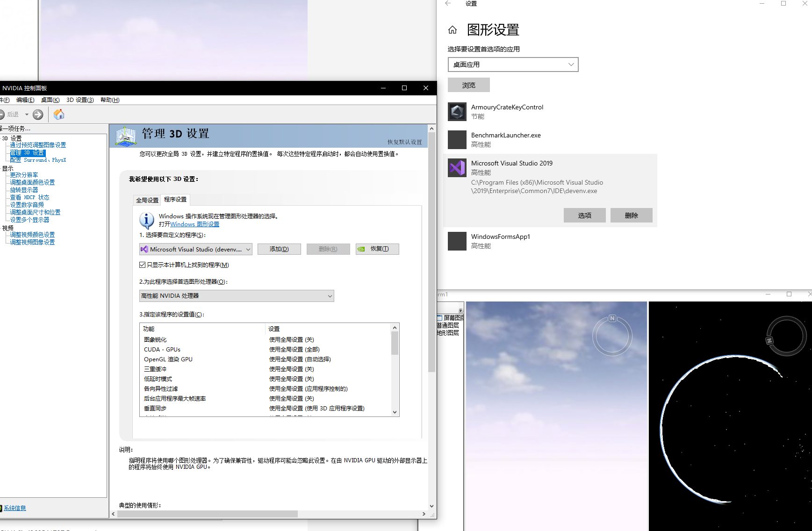Click the Visual Studio 2019 app icon

tap(457, 168)
